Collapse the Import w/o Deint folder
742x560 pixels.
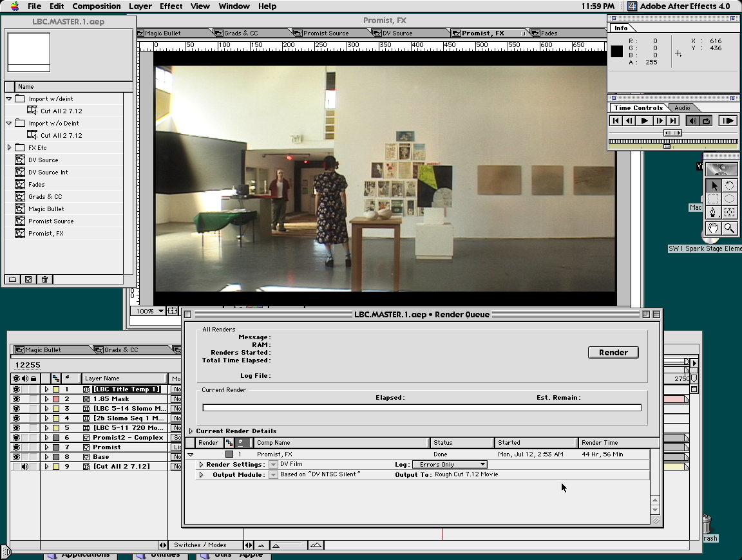[x=9, y=123]
